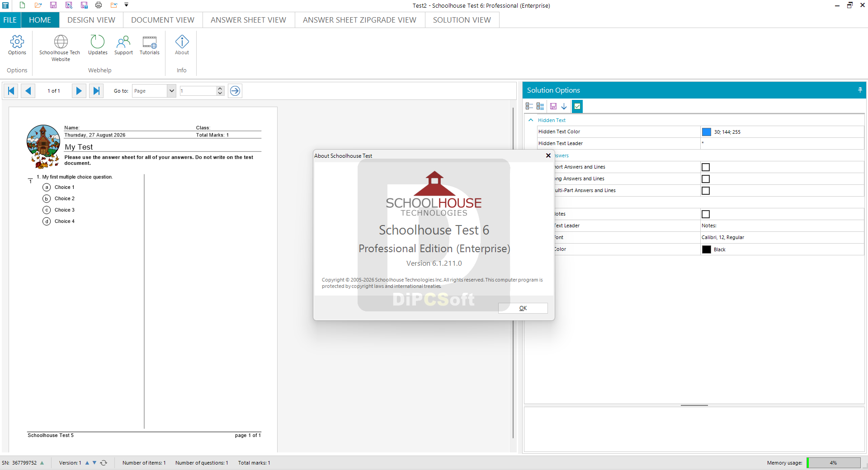Open Tutorials from the ribbon
Screen dimensions: 868x470
150,45
